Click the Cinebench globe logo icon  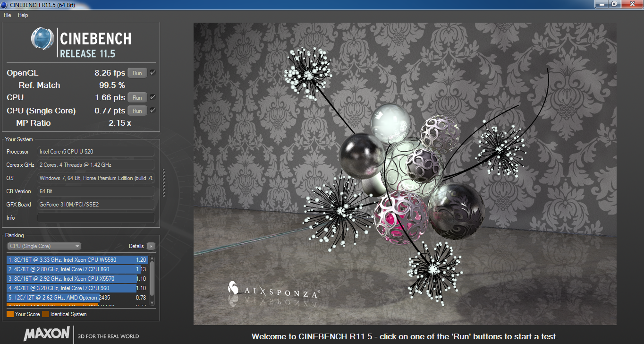(x=42, y=39)
